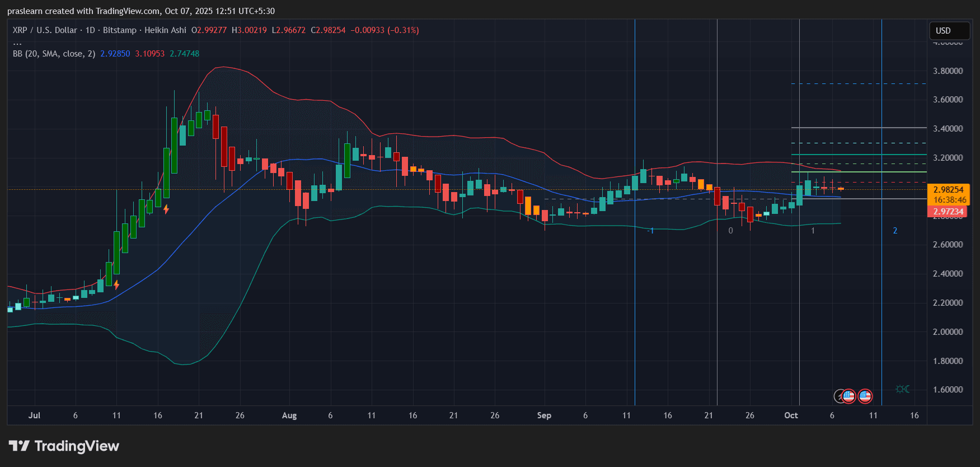
Task: Click the 3.80000 price scale label
Action: tap(948, 71)
